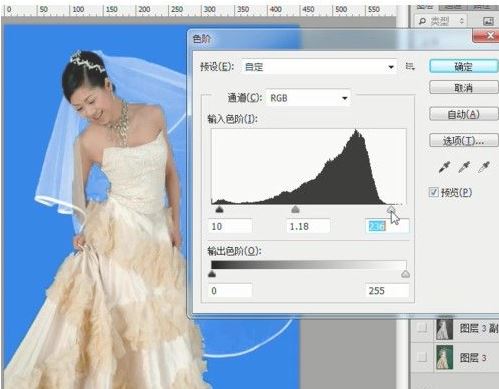Click the 选项(T)... options button
Viewport: 499px width, 389px height.
click(463, 141)
